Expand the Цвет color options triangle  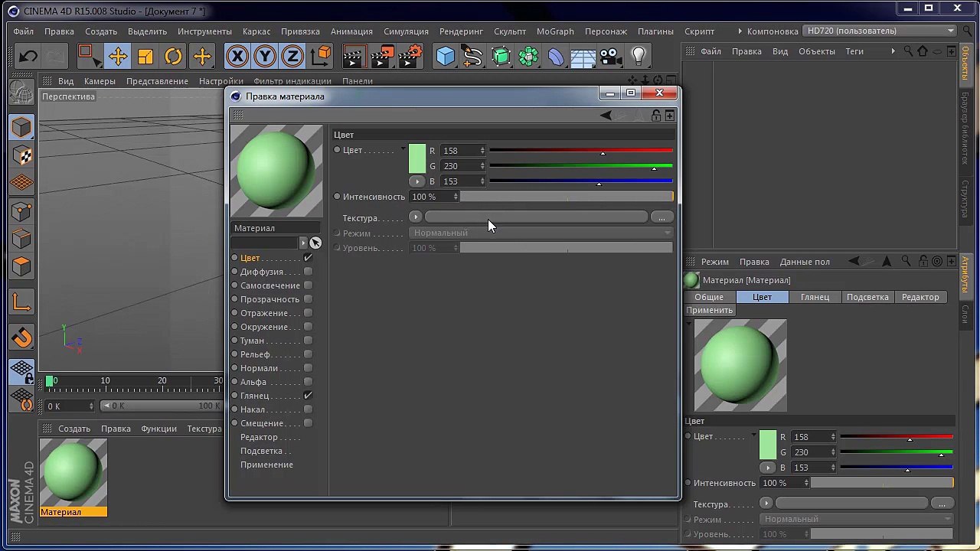[x=403, y=149]
